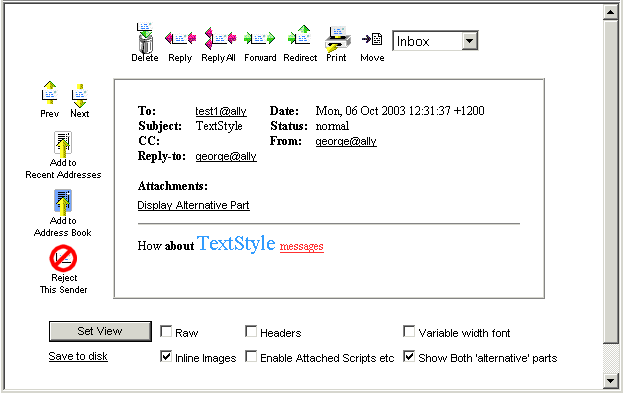Forward this message using the Forward icon

pos(259,39)
